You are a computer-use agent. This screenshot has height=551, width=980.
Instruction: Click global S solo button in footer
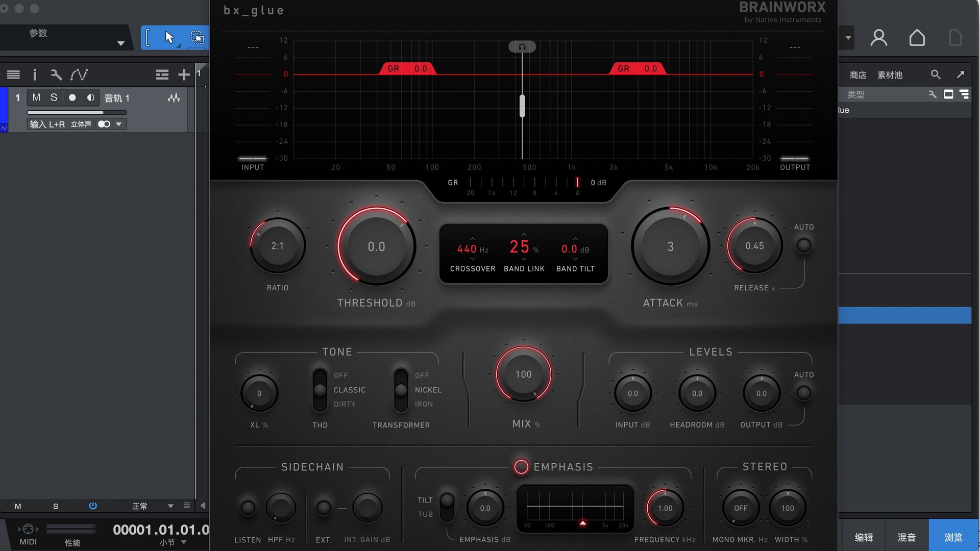(56, 506)
